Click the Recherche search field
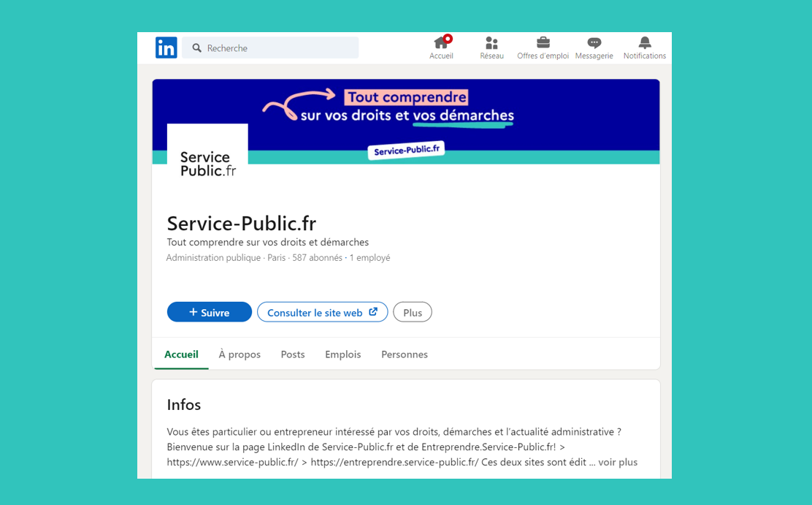This screenshot has width=812, height=505. click(x=269, y=48)
